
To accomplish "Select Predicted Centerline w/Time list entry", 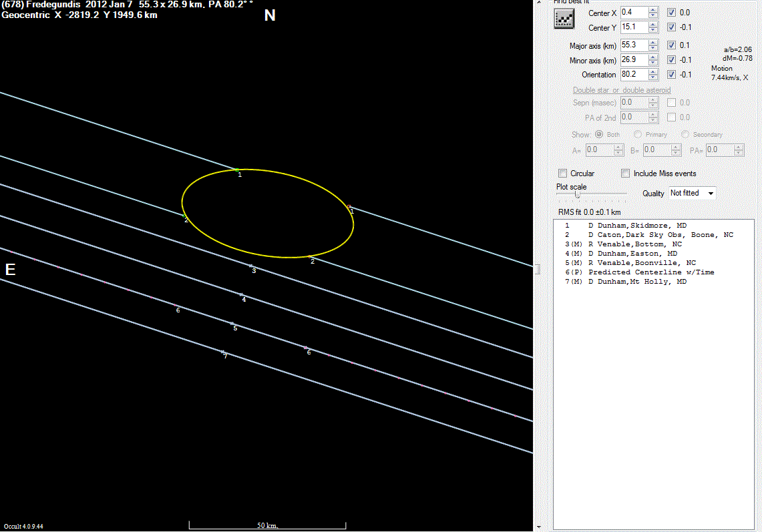I will pyautogui.click(x=642, y=272).
